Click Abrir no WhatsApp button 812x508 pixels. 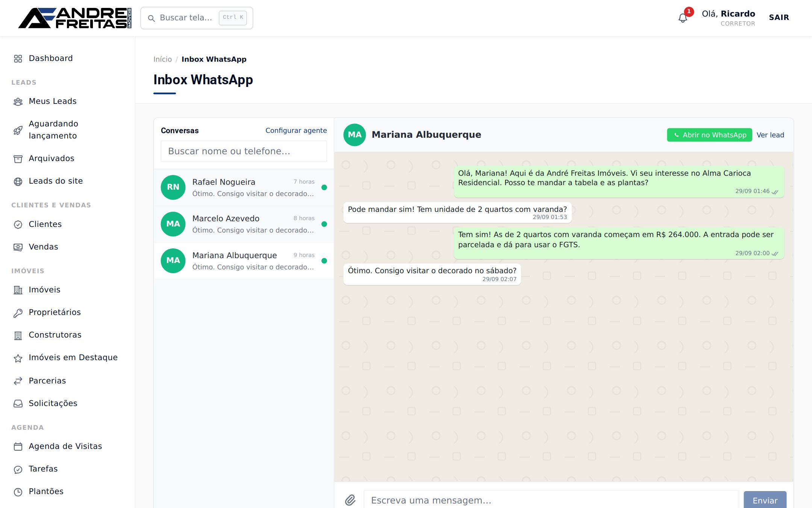click(x=709, y=135)
